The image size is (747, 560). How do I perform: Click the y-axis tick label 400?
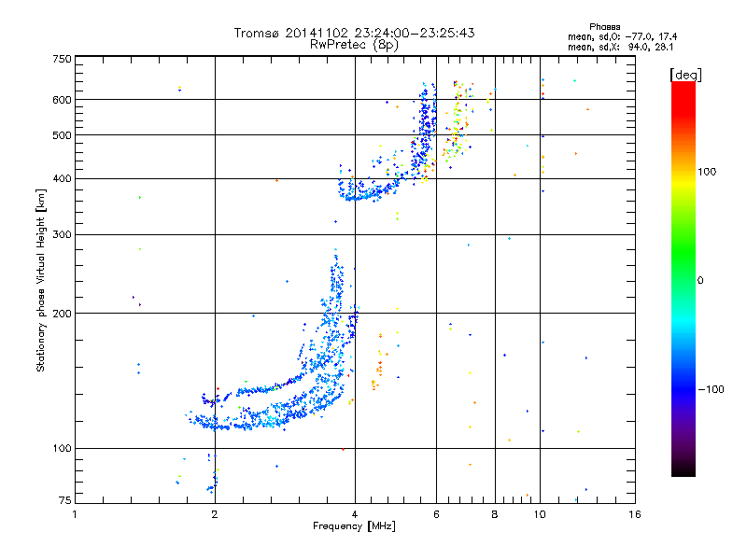[63, 179]
